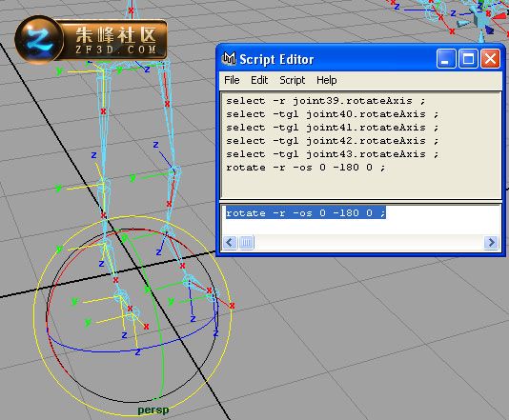Maximize the Script Editor window
Image resolution: width=509 pixels, height=420 pixels.
point(468,59)
